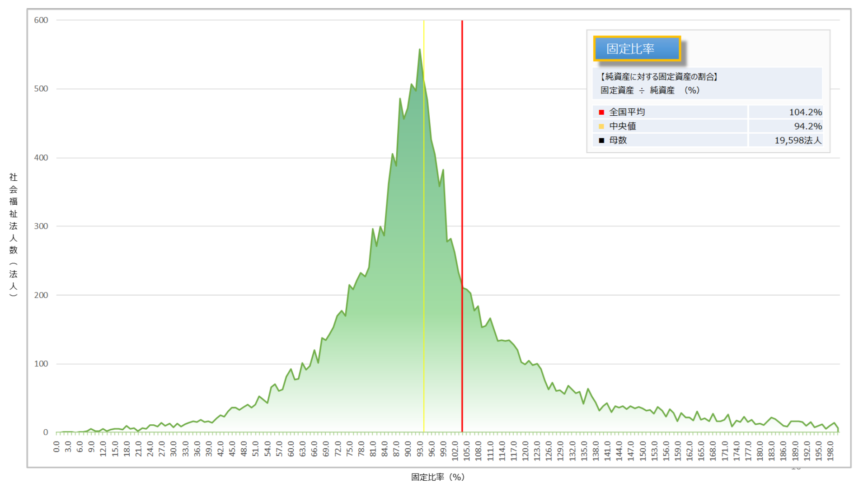This screenshot has height=488, width=868.
Task: Click the 【純資産に対する固定資産の割合】 description line
Action: [x=658, y=77]
